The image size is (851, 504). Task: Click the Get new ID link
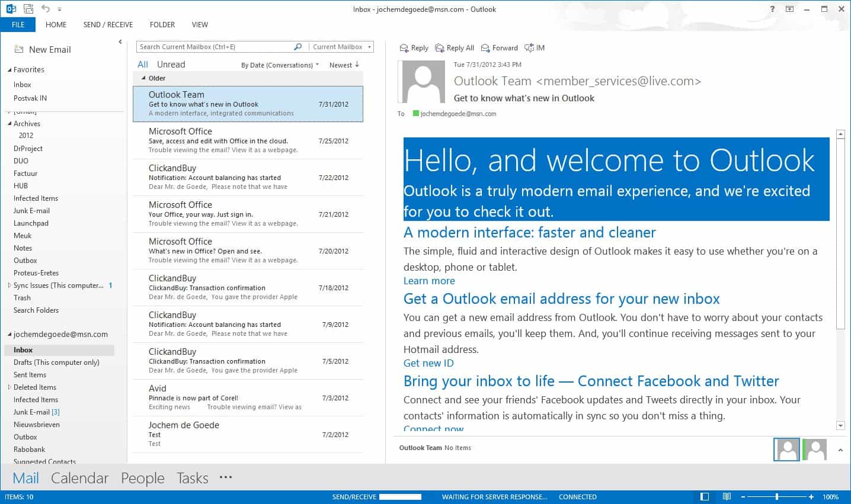click(x=428, y=363)
